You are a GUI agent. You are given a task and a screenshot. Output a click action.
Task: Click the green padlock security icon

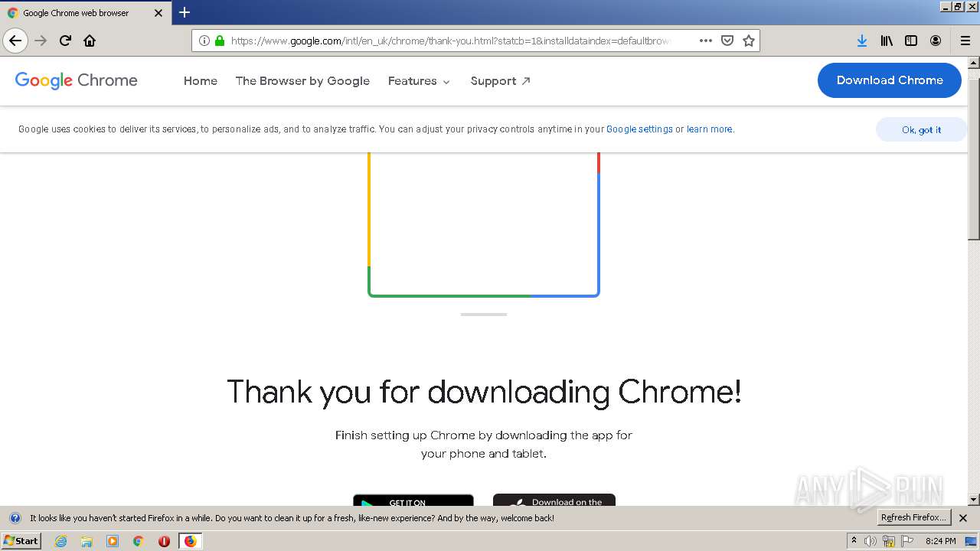(x=220, y=41)
